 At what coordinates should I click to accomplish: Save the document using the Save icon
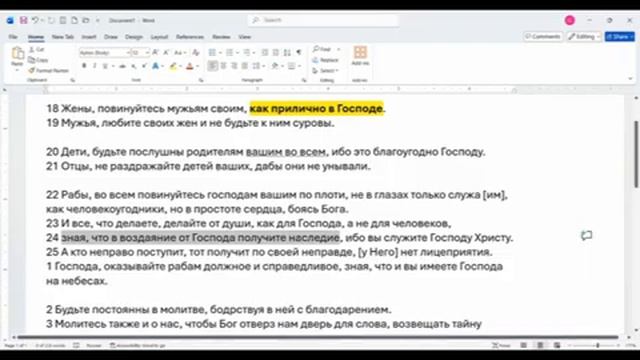click(23, 20)
